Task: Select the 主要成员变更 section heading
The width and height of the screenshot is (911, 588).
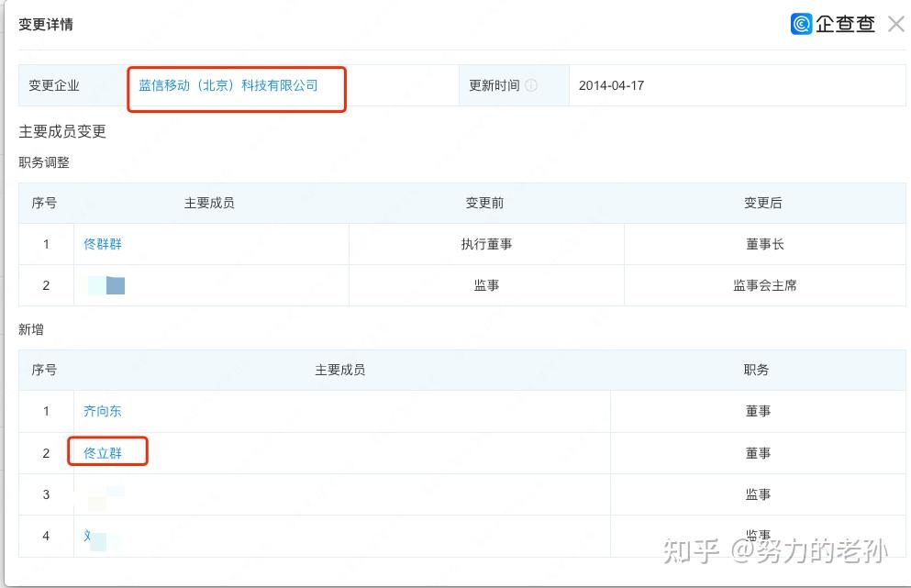Action: tap(62, 132)
